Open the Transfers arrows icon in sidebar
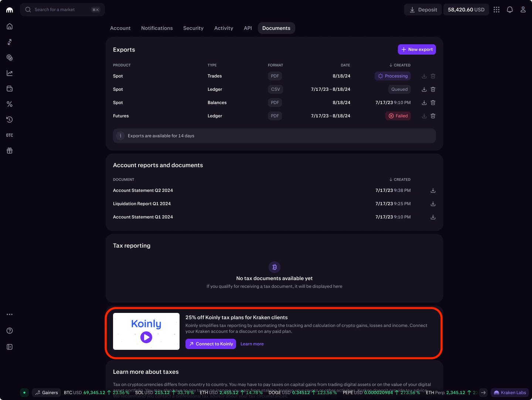The height and width of the screenshot is (400, 532). [10, 42]
